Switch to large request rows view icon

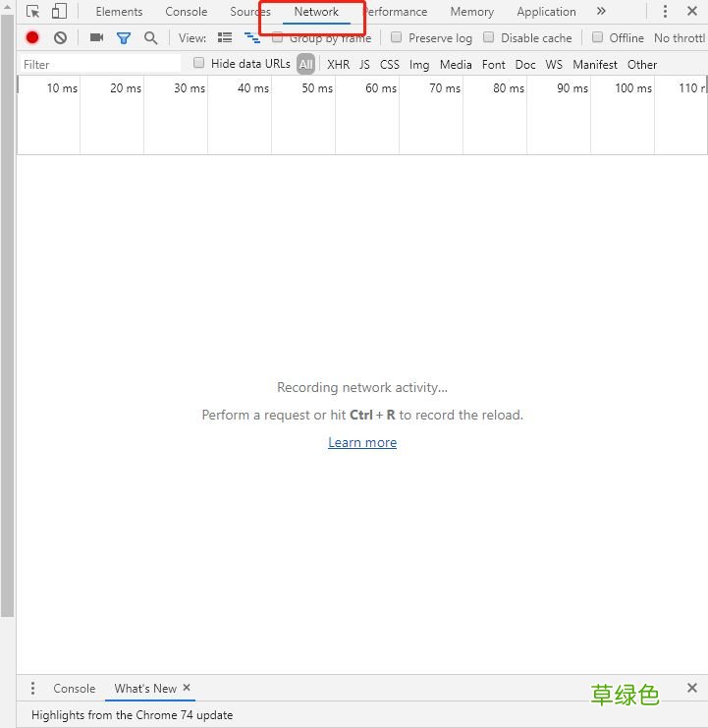pyautogui.click(x=225, y=37)
